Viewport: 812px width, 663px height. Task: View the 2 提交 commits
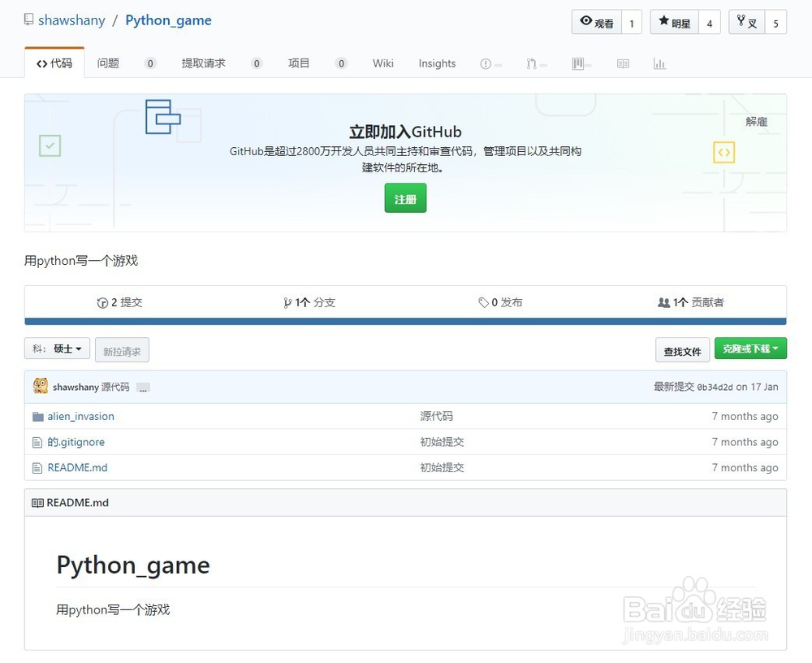(x=119, y=302)
